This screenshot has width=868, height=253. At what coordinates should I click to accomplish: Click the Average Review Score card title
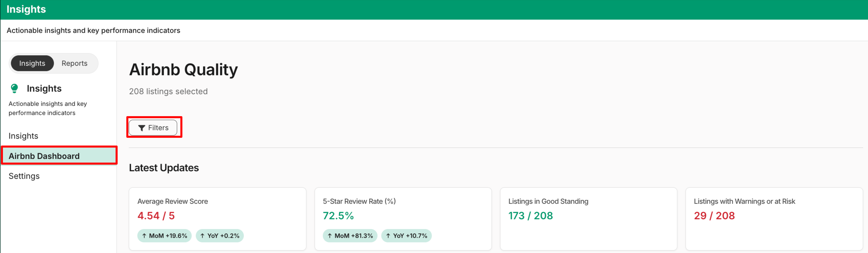(173, 201)
